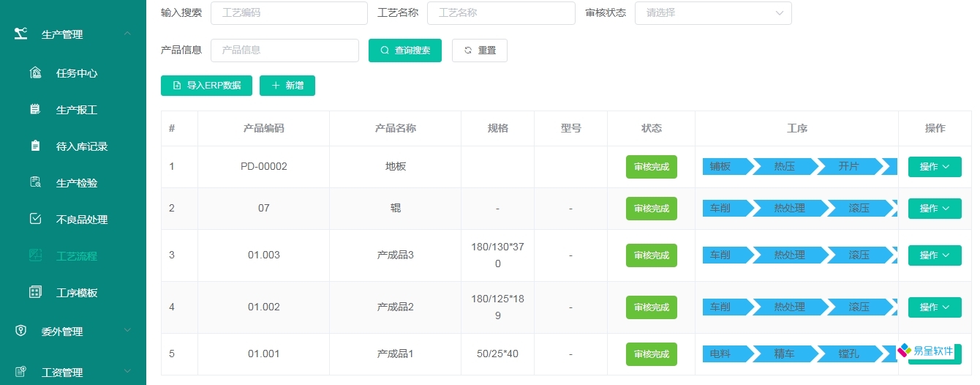The height and width of the screenshot is (385, 980).
Task: Click 滚压 step in 产成品2 row
Action: tap(859, 307)
